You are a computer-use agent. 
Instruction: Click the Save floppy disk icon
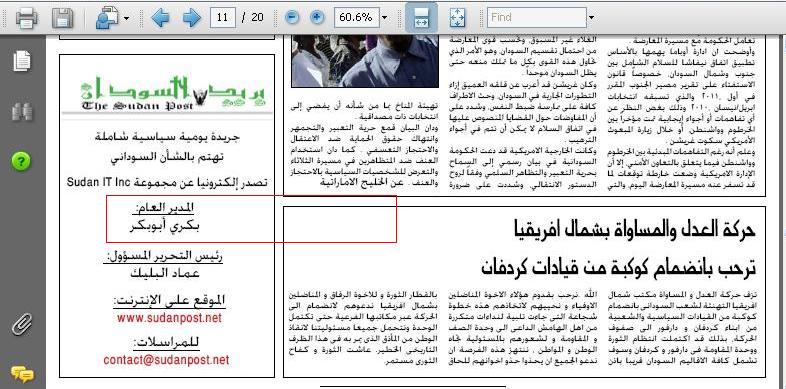[63, 18]
